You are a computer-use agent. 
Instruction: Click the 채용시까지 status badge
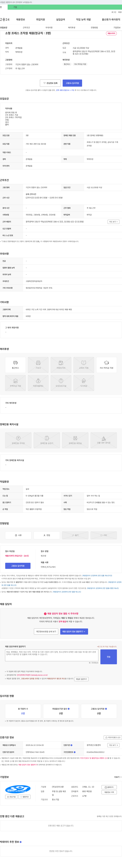111,33
